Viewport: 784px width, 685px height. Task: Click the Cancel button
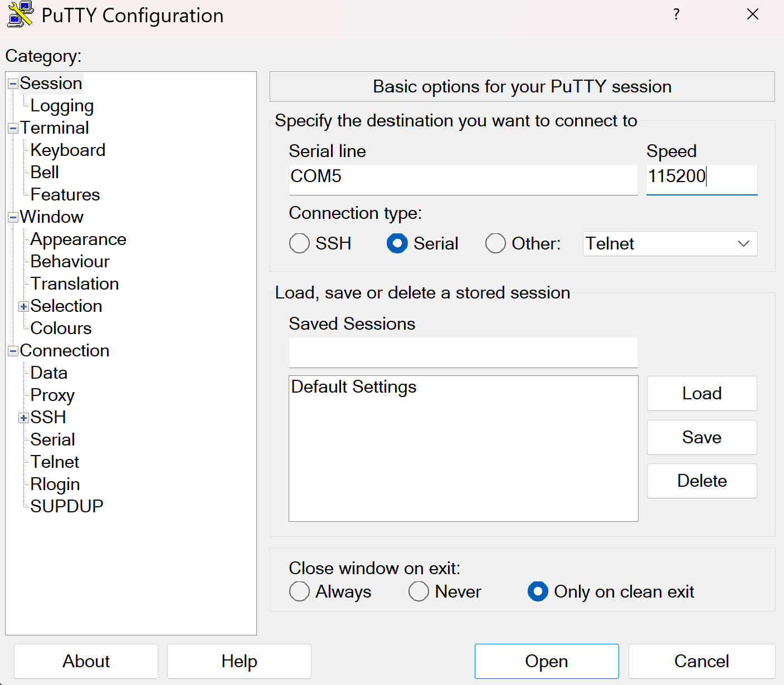click(x=702, y=661)
